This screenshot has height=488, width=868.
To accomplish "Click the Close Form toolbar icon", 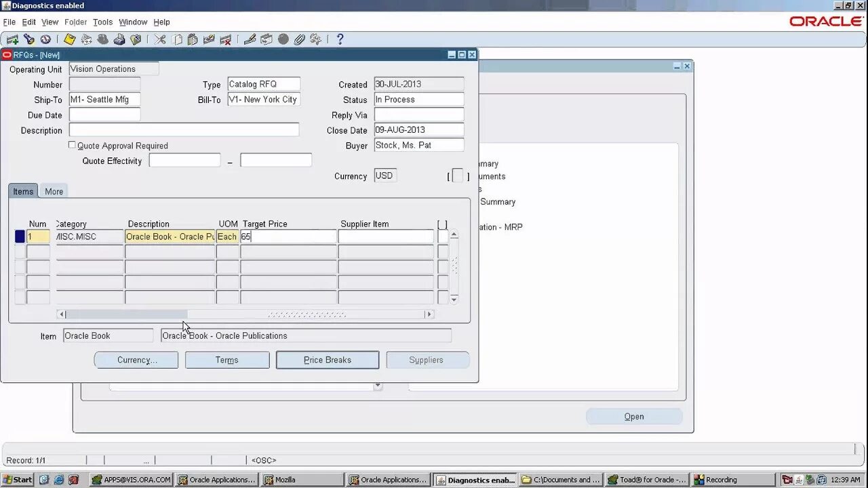I will 136,39.
